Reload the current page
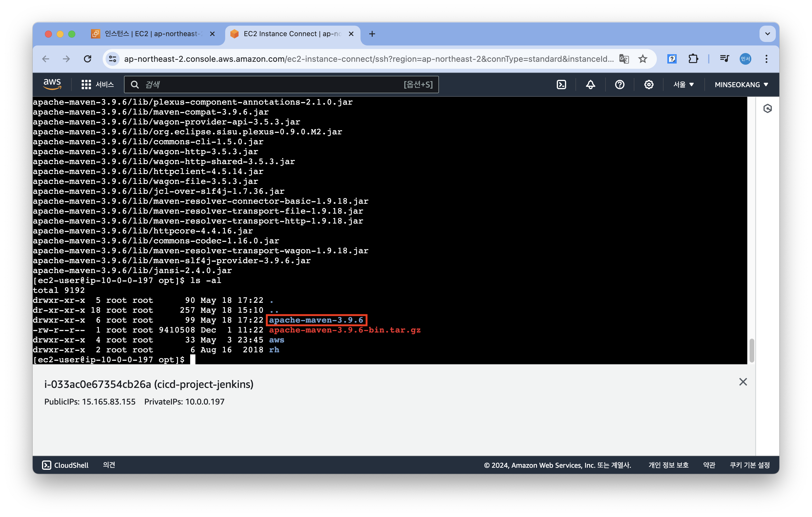 pos(88,59)
